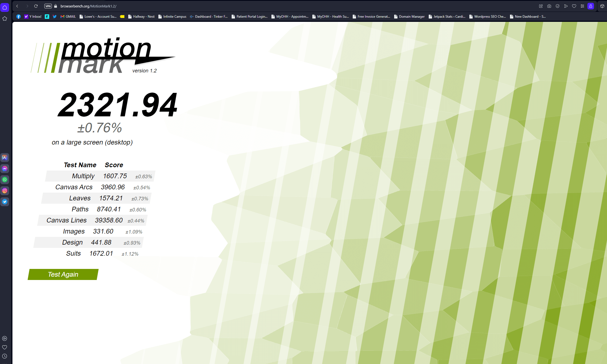Open Messenger in the sidebar

(x=5, y=169)
